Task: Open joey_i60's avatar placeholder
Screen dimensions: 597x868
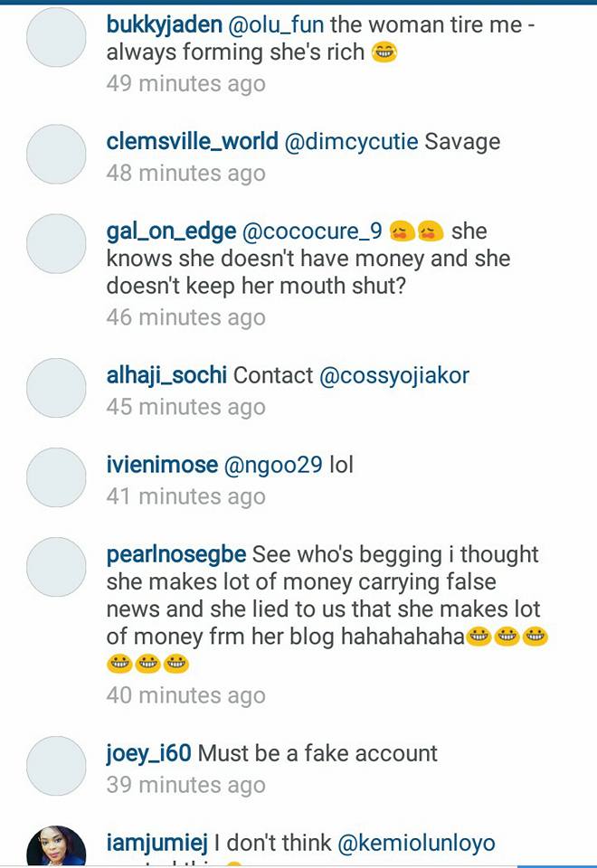Action: (56, 766)
